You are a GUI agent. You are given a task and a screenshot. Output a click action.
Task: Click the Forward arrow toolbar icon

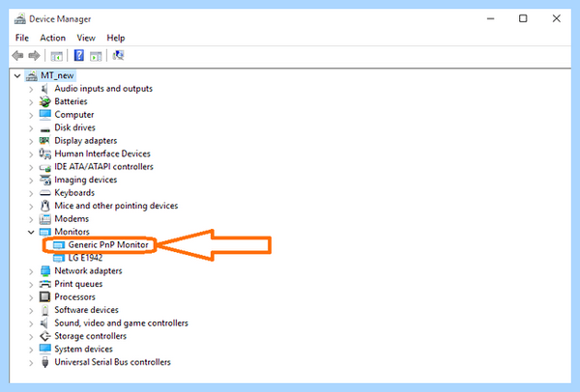coord(34,56)
